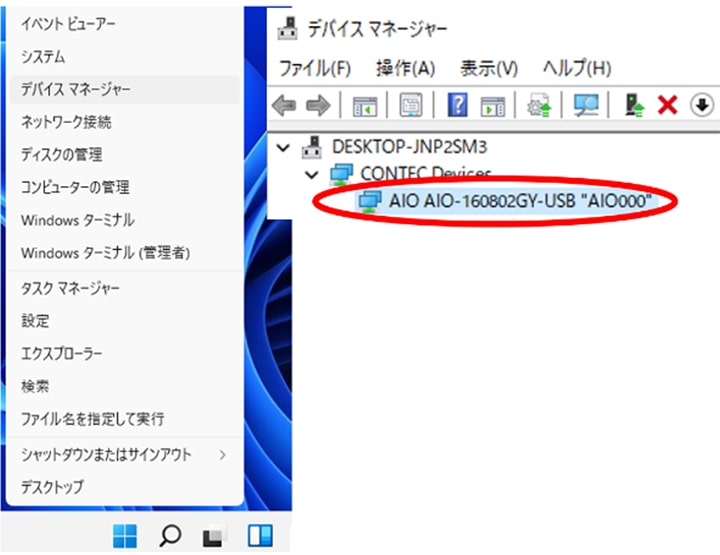
Task: Click the down-arrow Disable device icon
Action: (x=702, y=105)
